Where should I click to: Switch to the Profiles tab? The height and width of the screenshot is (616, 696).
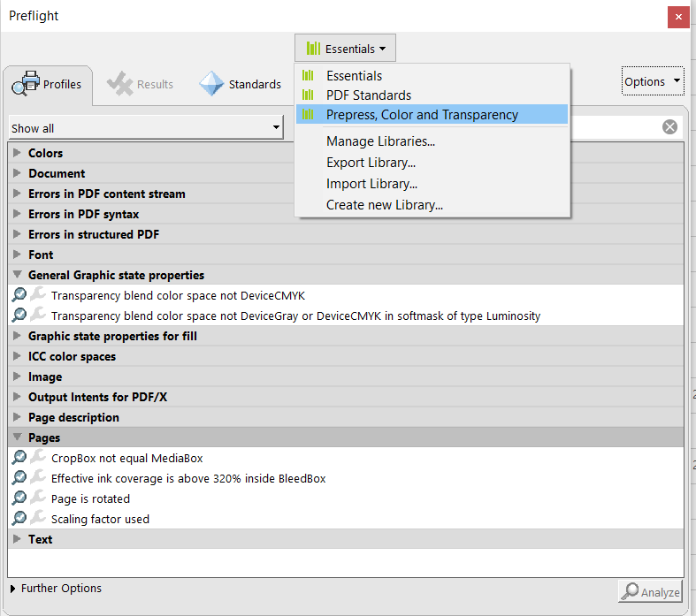(48, 85)
